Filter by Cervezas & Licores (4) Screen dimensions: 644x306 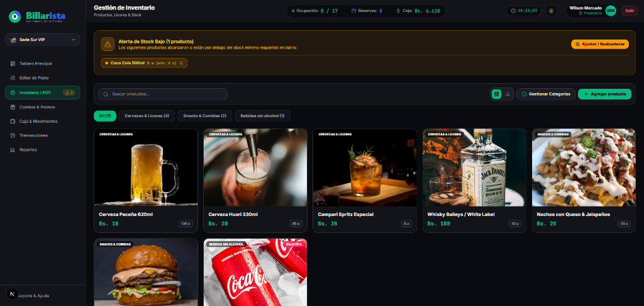[147, 116]
